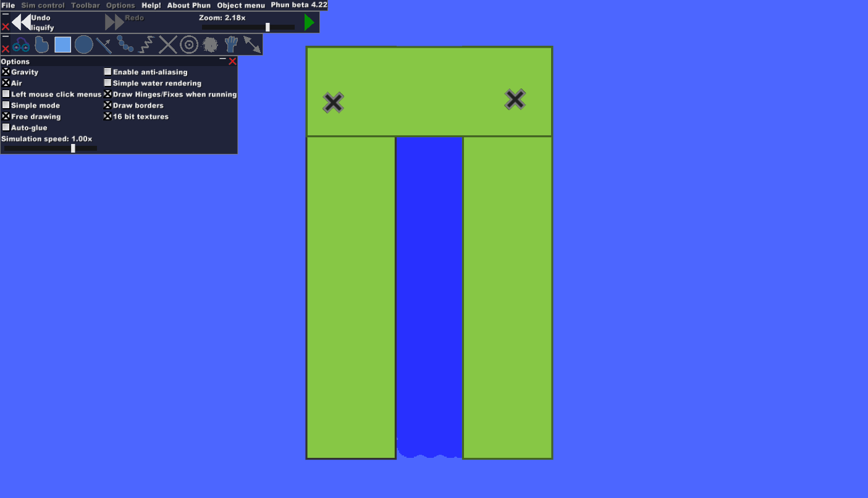Minimize the Options panel
This screenshot has width=868, height=498.
coord(223,59)
